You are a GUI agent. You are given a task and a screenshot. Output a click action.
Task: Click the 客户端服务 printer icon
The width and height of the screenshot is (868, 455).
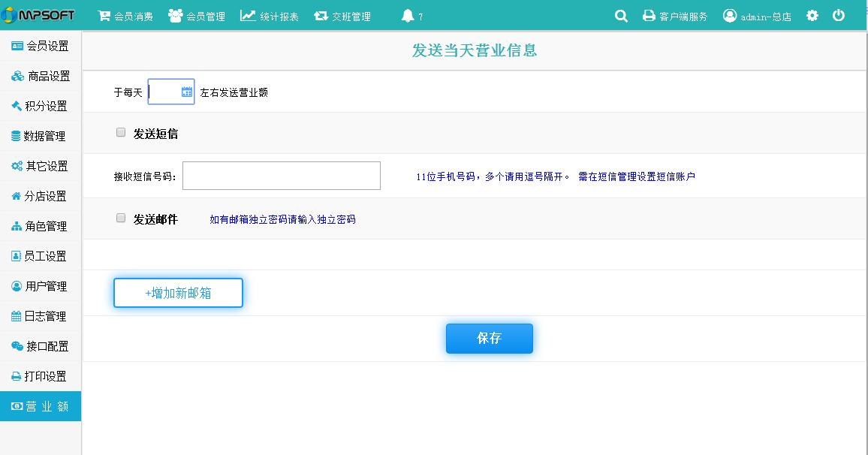649,16
